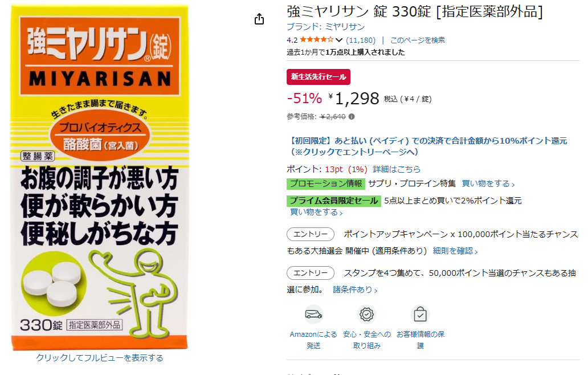Click このページを検索 link
Viewport: 588px width, 375px height.
[x=418, y=40]
